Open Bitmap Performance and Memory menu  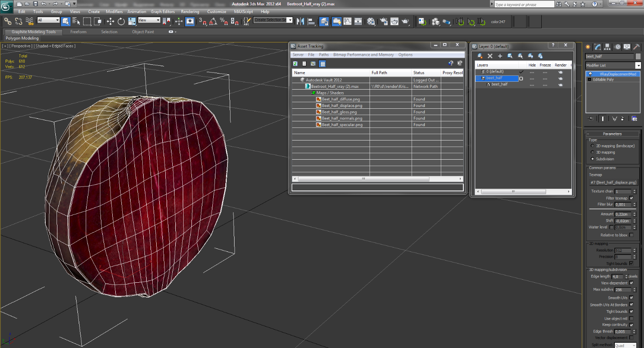click(363, 55)
